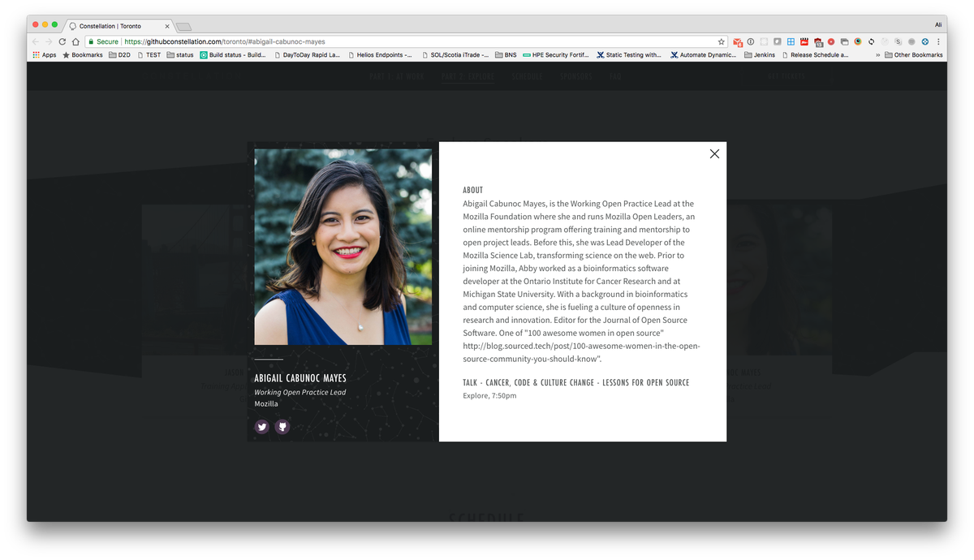Click the Schedule item in dimmed site nav
This screenshot has height=560, width=974.
tap(527, 76)
